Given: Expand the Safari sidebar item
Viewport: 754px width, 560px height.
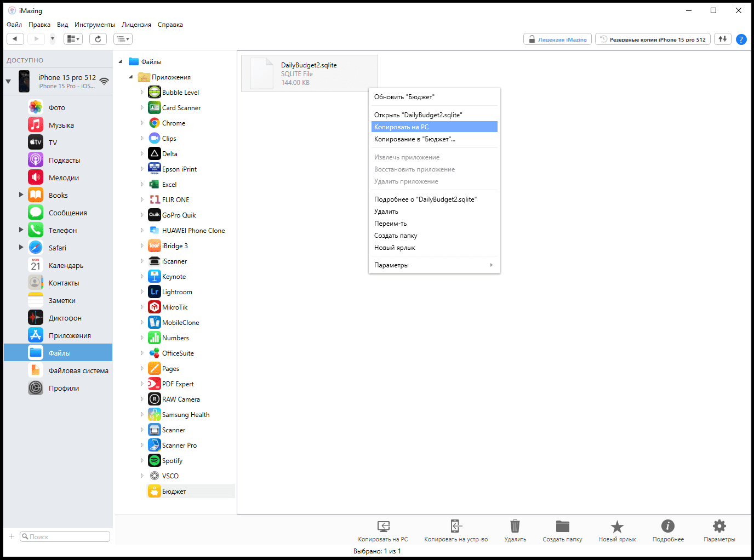Looking at the screenshot, I should [21, 247].
